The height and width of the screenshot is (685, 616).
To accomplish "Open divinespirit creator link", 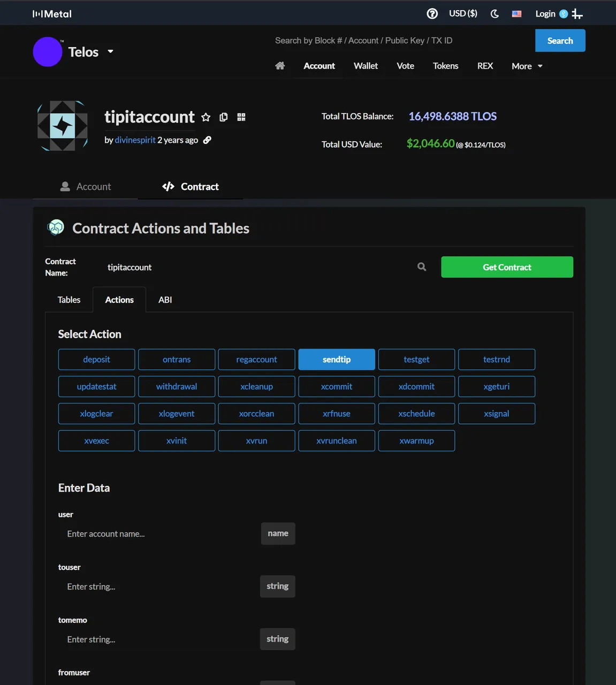I will [135, 140].
